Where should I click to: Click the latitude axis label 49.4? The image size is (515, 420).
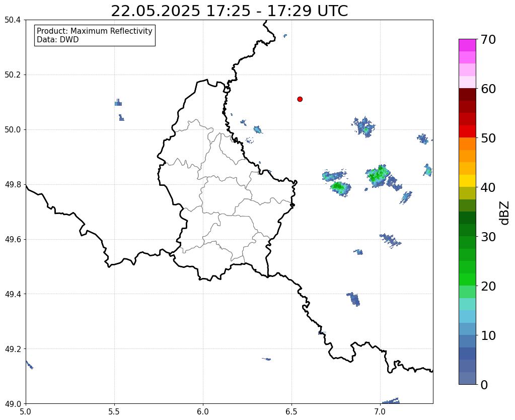point(13,294)
